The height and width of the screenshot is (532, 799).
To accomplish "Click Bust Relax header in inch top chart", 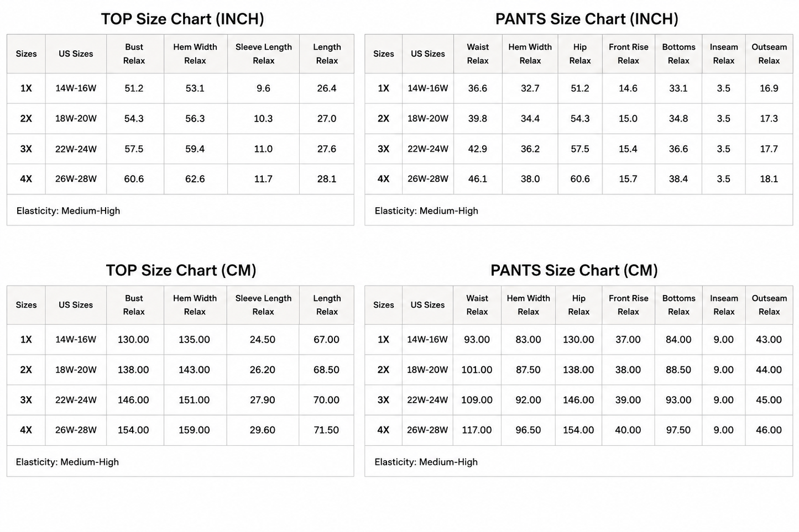I will 134,54.
